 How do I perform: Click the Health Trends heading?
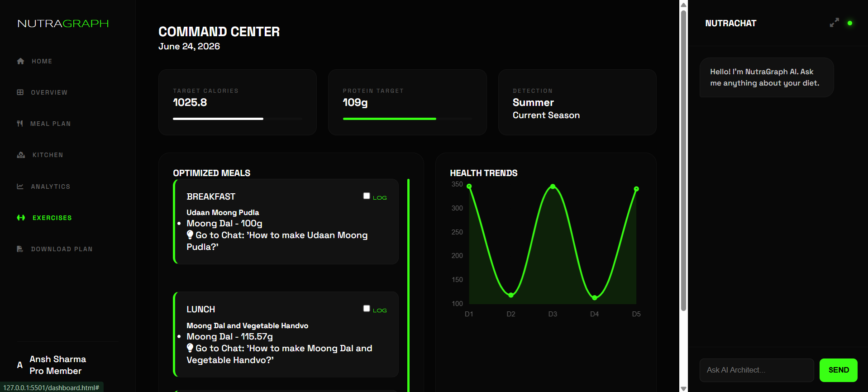click(484, 173)
